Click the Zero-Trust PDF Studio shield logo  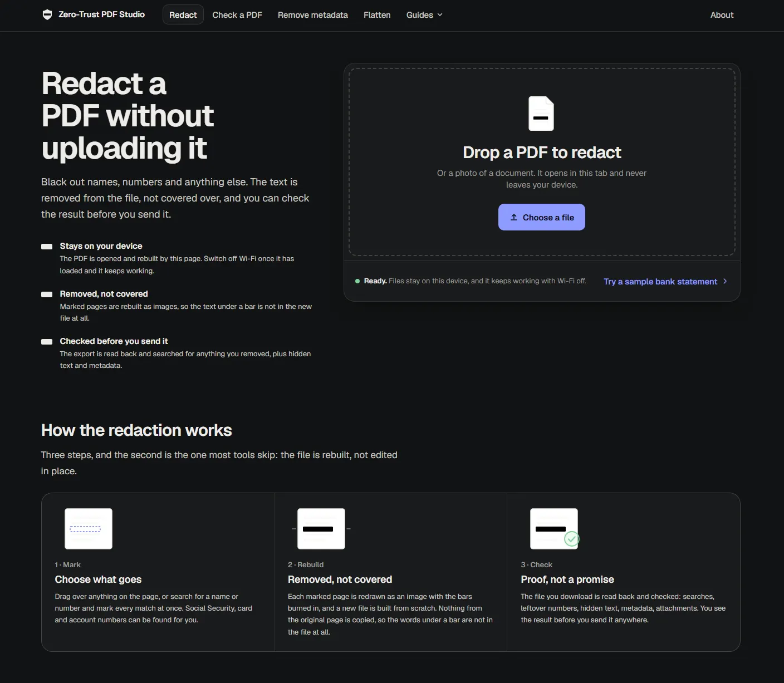pos(47,14)
